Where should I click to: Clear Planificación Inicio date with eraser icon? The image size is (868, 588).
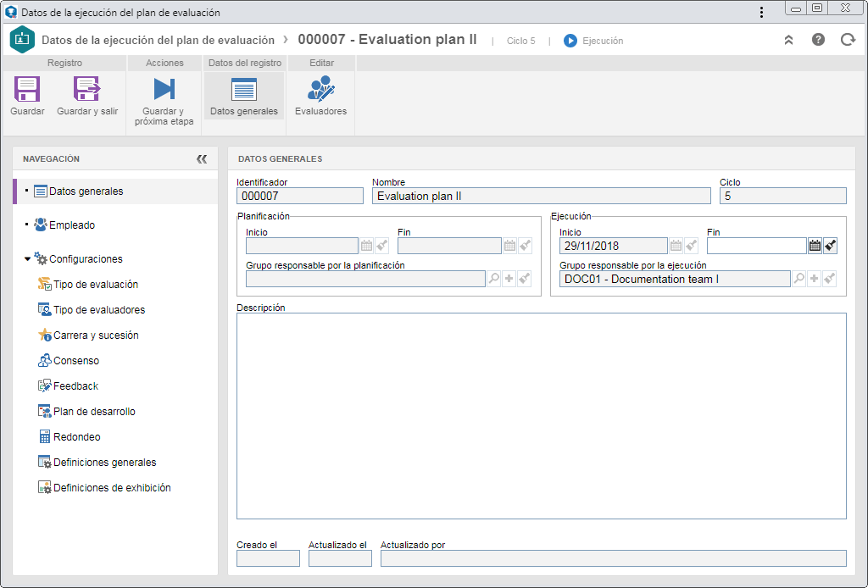coord(382,246)
